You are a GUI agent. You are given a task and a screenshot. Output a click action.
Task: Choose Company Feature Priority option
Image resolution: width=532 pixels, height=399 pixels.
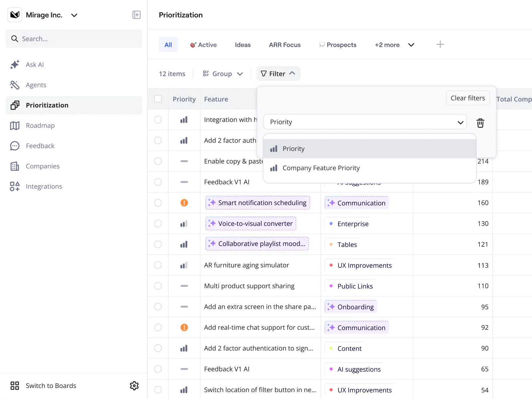coord(321,168)
